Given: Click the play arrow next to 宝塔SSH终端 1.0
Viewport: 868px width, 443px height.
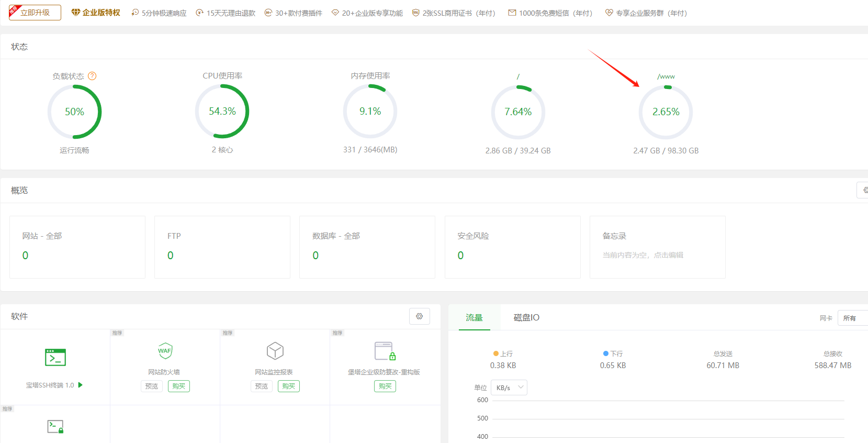Looking at the screenshot, I should point(81,385).
